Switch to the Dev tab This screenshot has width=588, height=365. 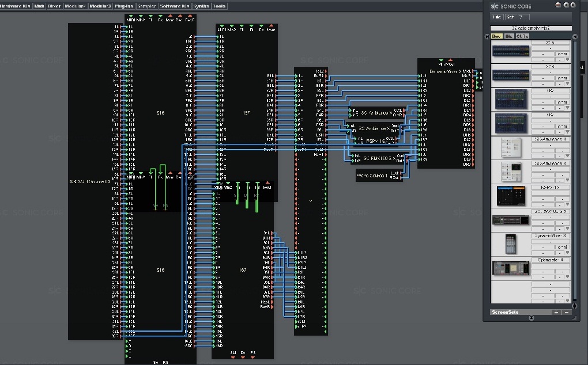pos(496,36)
